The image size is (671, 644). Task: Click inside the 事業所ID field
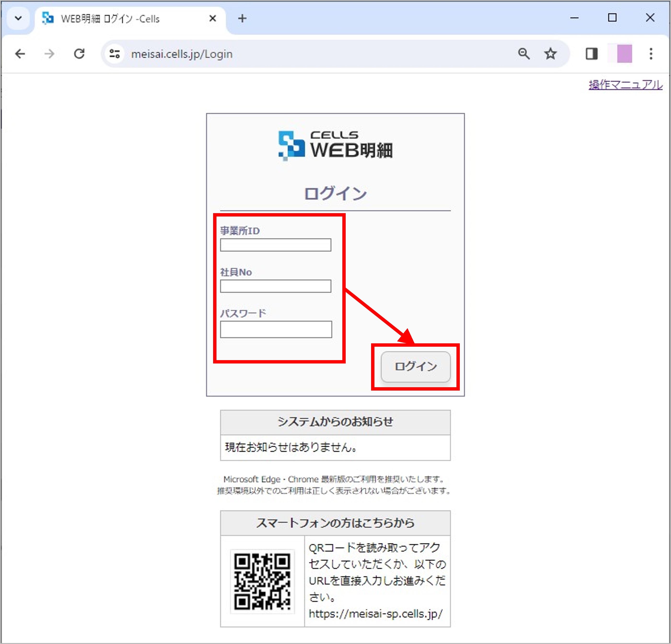point(275,245)
